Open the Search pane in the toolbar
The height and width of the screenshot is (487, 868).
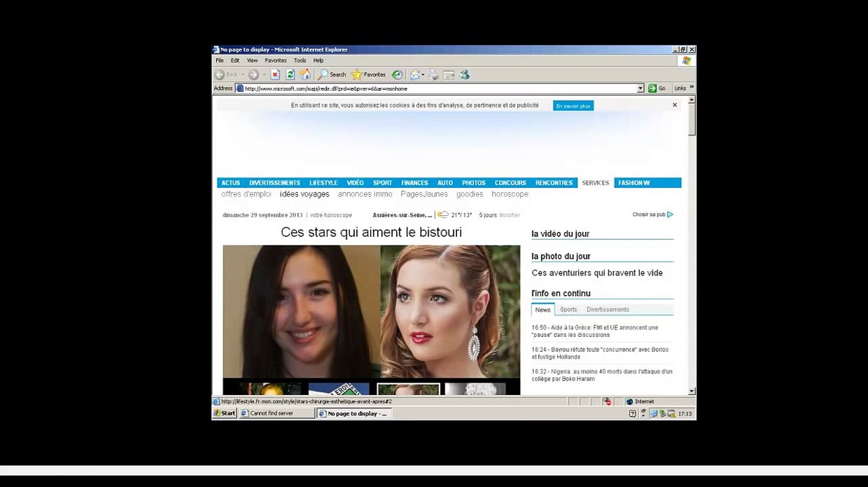coord(332,74)
